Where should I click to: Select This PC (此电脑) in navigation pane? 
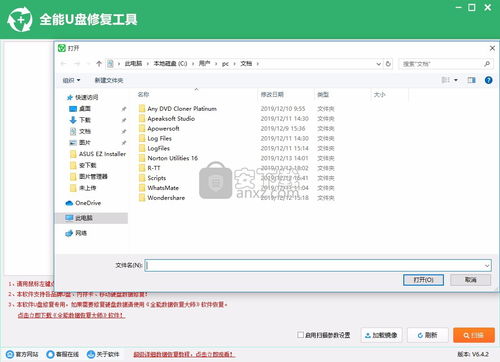tap(91, 218)
